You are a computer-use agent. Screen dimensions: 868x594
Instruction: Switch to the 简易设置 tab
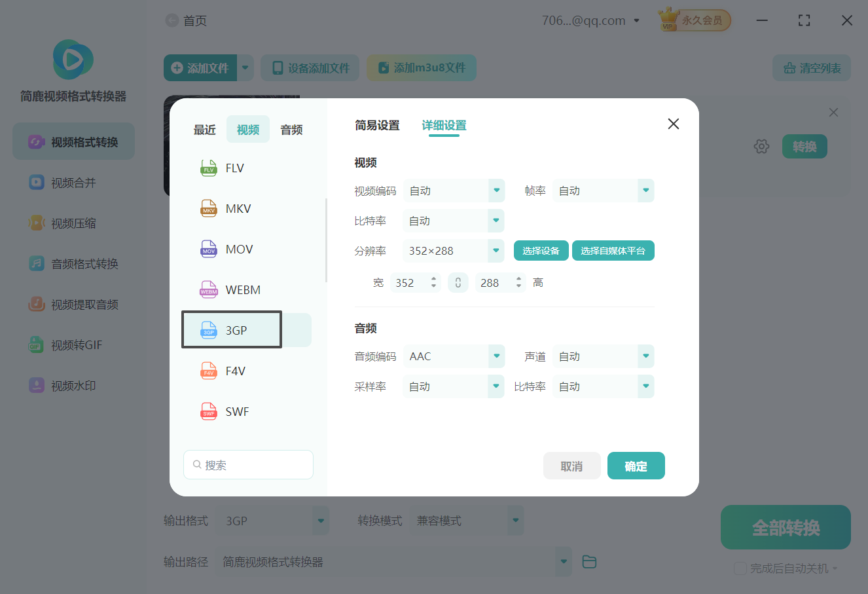point(377,125)
